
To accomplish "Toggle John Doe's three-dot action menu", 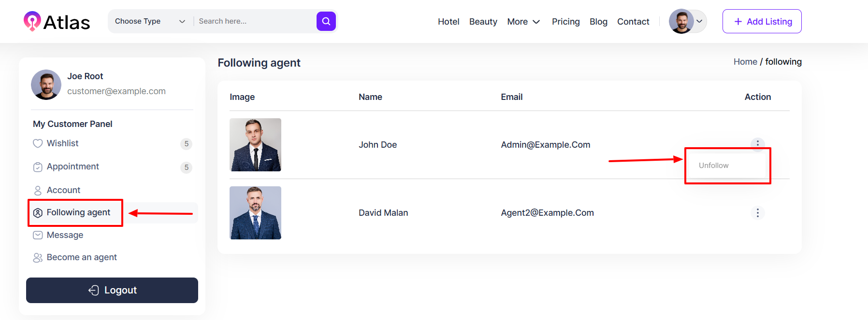I will pyautogui.click(x=757, y=143).
